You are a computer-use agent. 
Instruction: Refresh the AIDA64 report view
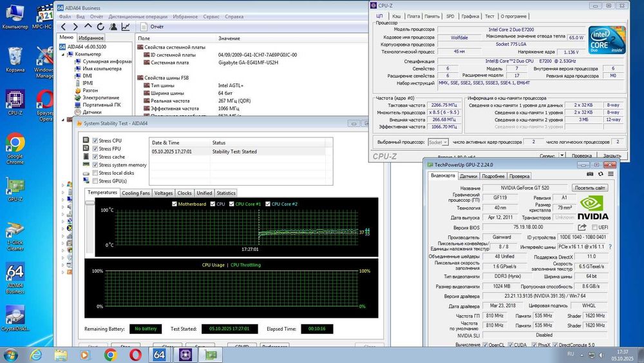(x=100, y=26)
